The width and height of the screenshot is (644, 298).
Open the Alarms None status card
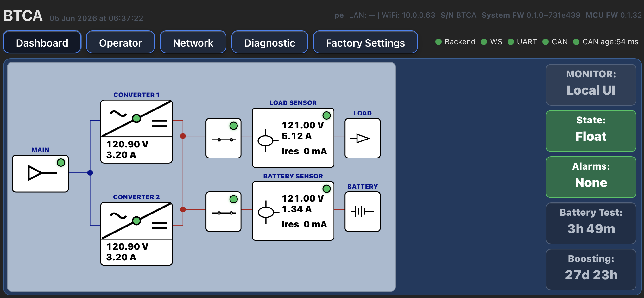[591, 177]
